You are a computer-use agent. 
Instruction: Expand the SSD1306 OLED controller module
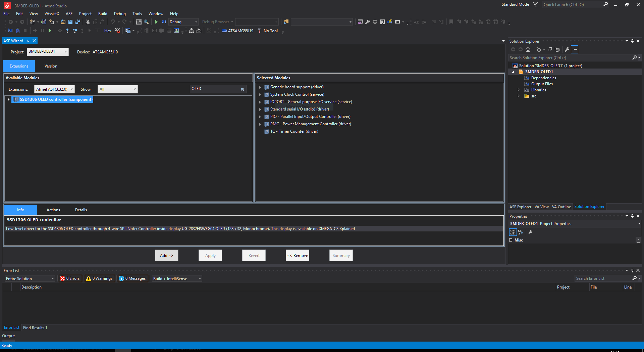pyautogui.click(x=9, y=99)
